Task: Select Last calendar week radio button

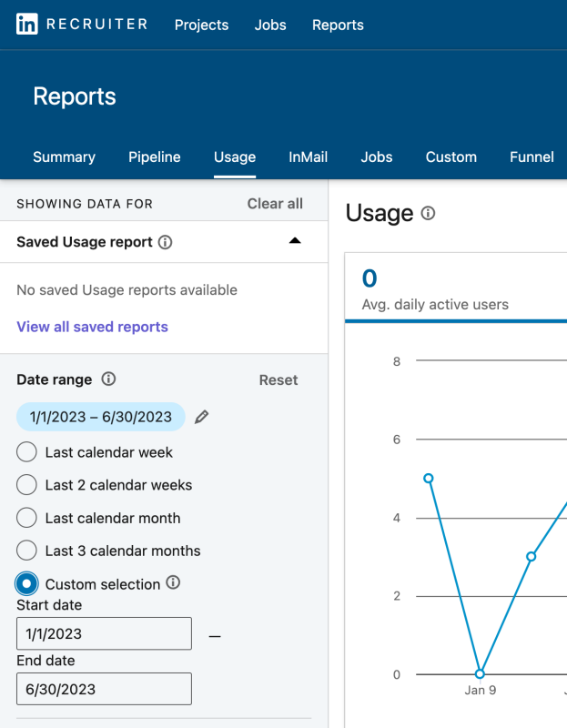Action: [x=26, y=451]
